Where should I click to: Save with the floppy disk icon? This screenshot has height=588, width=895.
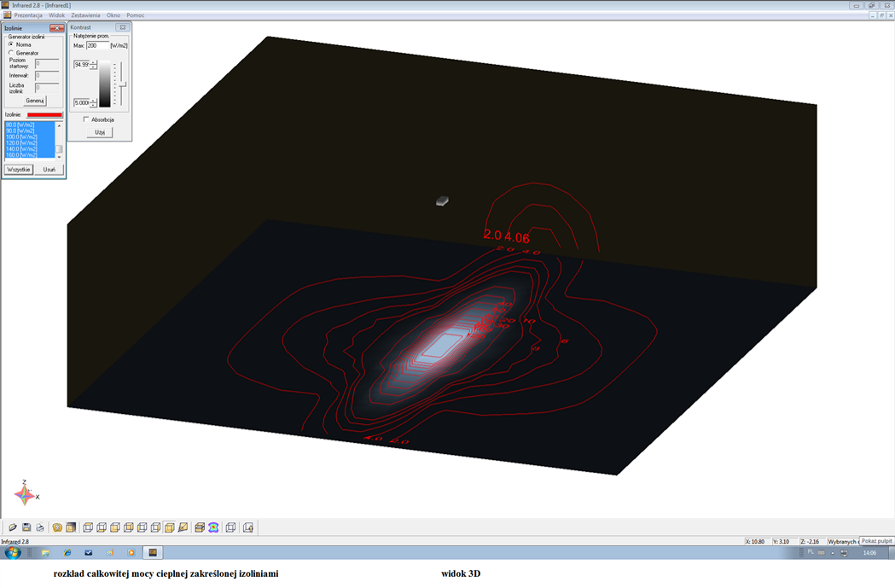(x=26, y=527)
